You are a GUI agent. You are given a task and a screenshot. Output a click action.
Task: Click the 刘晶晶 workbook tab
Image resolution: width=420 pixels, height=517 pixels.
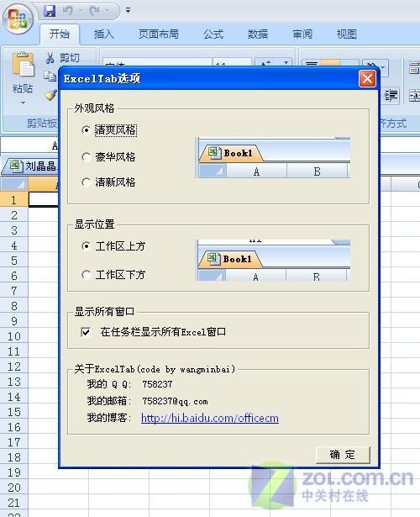pos(31,166)
